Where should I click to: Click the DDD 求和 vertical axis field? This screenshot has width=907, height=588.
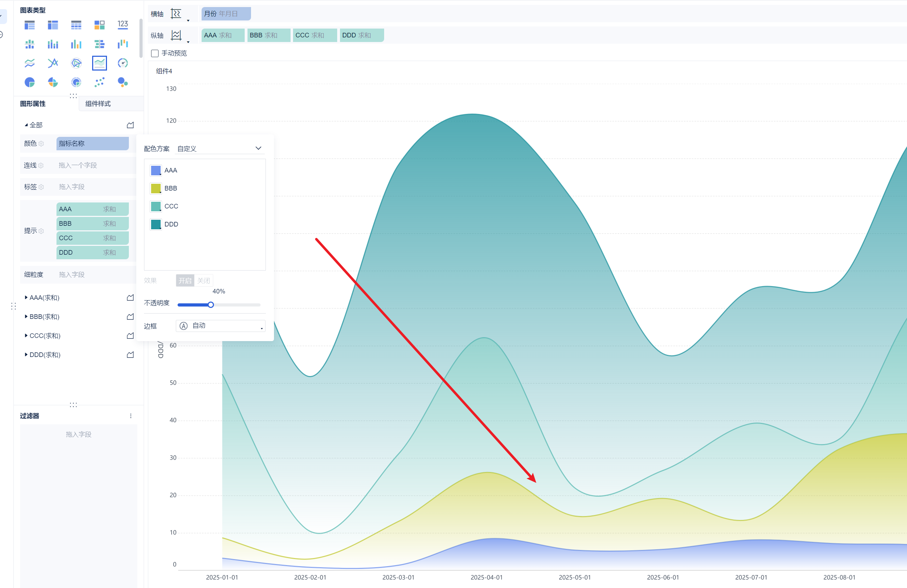point(361,35)
